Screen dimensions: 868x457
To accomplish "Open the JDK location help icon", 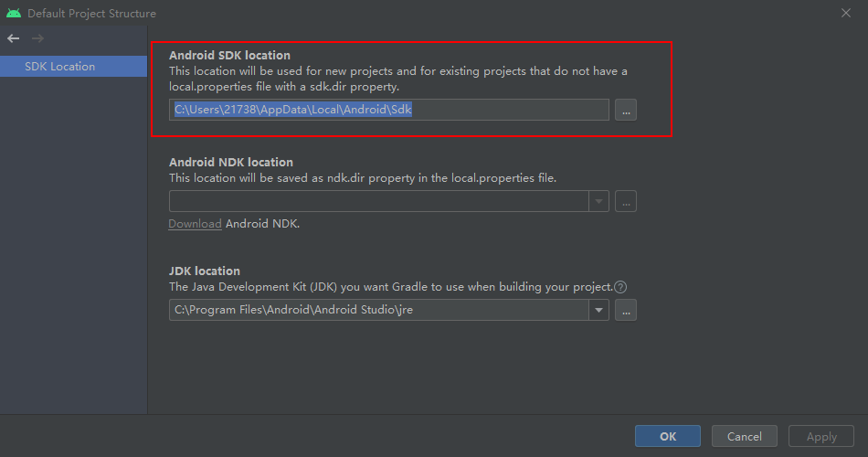I will pos(620,287).
